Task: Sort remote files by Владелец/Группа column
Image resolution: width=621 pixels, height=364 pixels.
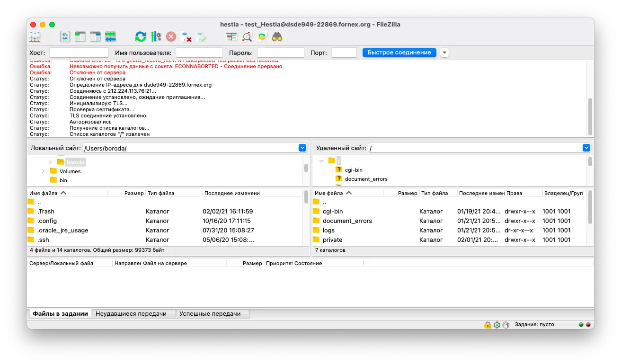Action: [564, 193]
